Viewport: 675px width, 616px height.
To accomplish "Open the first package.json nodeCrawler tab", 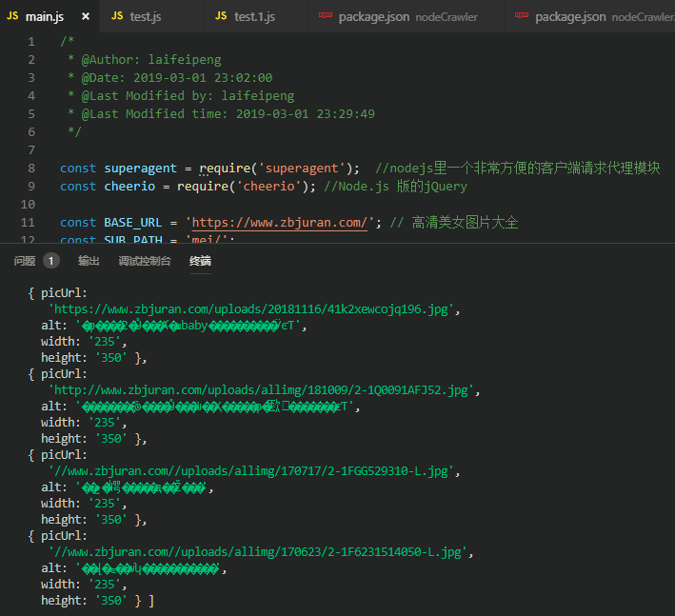I will click(406, 16).
